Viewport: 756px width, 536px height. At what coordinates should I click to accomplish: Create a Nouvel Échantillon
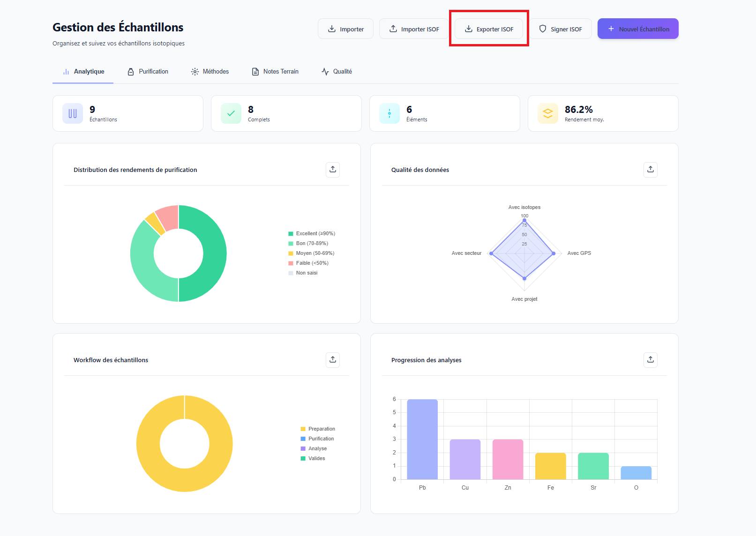pyautogui.click(x=637, y=29)
